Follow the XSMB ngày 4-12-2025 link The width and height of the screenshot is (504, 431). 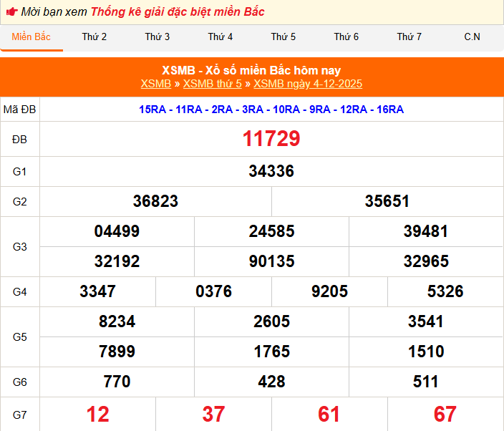[308, 84]
